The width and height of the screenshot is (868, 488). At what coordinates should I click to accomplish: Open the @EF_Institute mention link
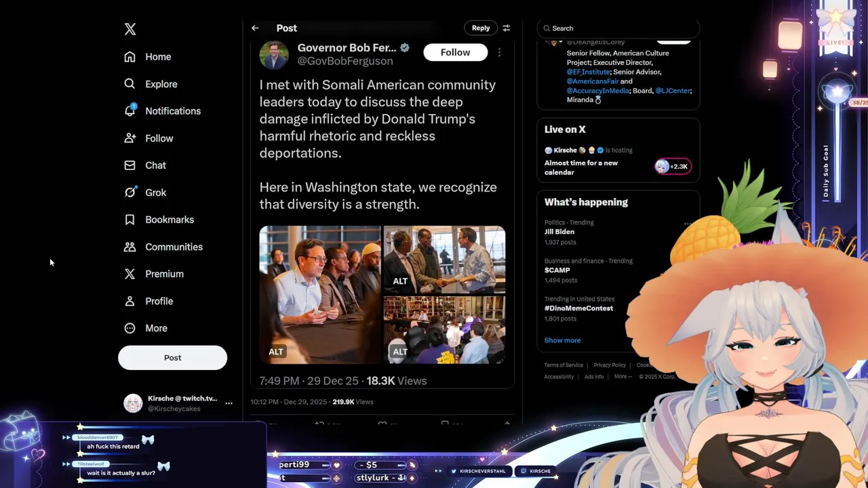pyautogui.click(x=588, y=72)
